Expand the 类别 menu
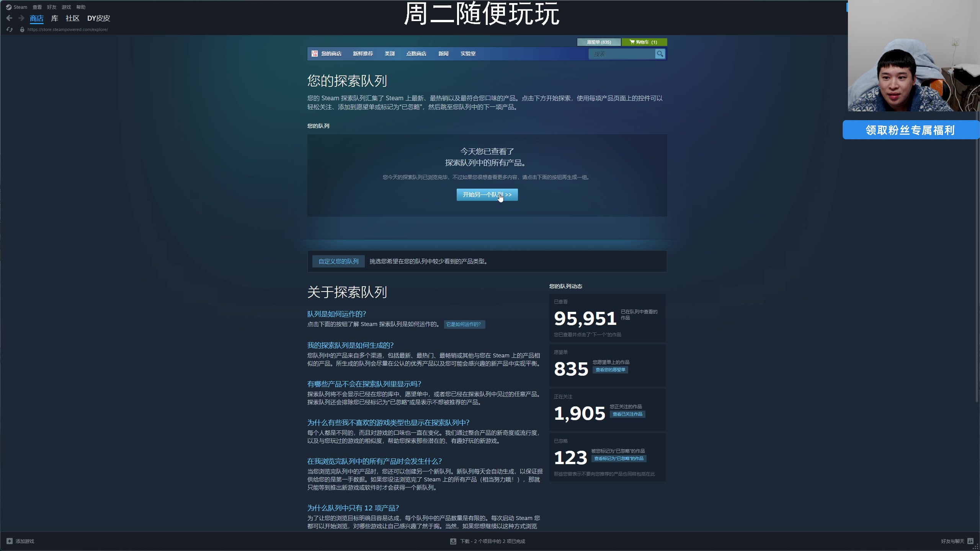 pos(390,54)
